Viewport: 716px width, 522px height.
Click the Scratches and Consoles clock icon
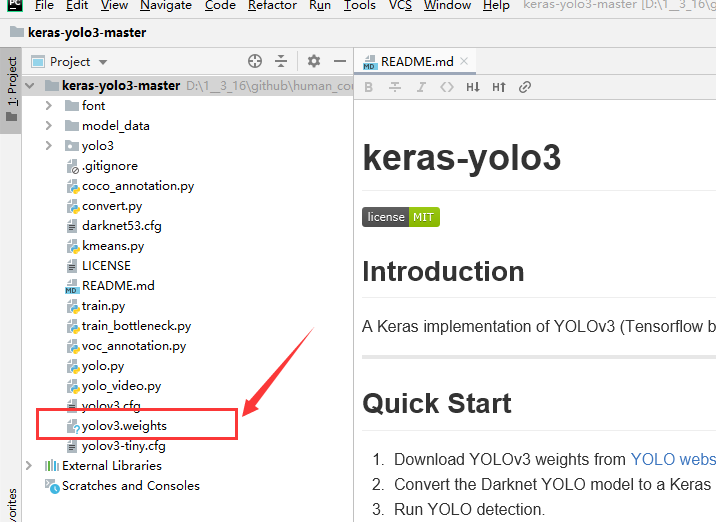(x=52, y=486)
